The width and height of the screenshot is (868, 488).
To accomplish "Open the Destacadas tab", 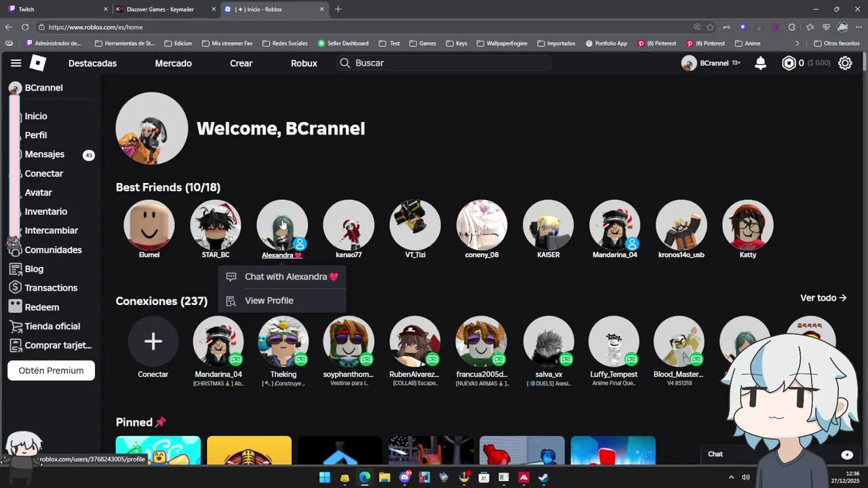I will pyautogui.click(x=92, y=63).
